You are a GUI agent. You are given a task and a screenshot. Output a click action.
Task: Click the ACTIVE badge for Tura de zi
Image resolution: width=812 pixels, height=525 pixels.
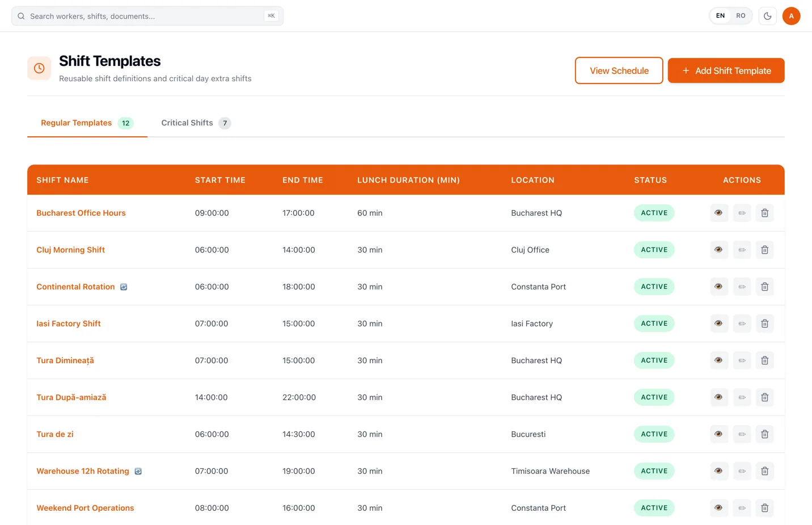point(654,434)
